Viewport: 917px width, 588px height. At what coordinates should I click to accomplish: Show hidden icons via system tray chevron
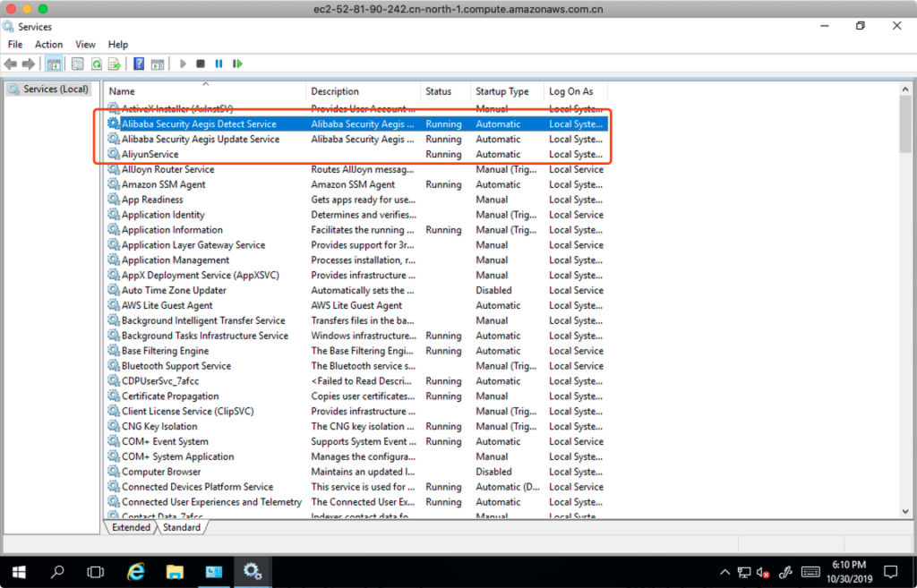point(724,572)
